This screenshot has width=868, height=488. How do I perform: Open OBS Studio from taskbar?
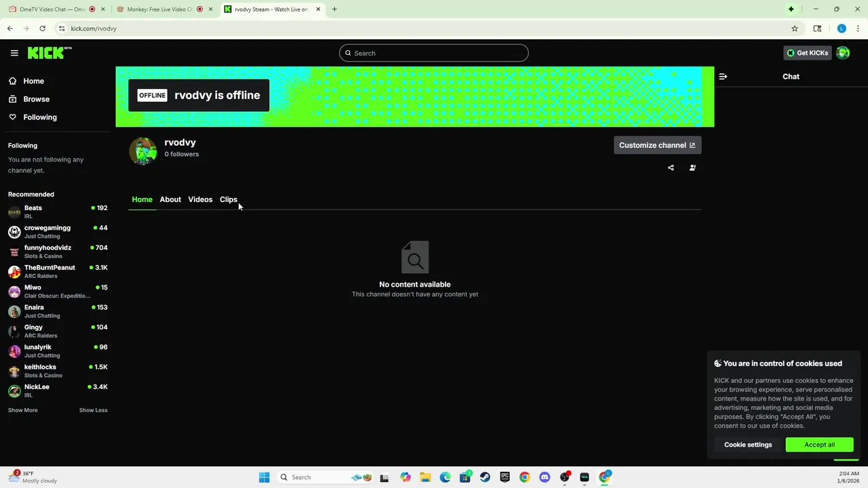564,477
